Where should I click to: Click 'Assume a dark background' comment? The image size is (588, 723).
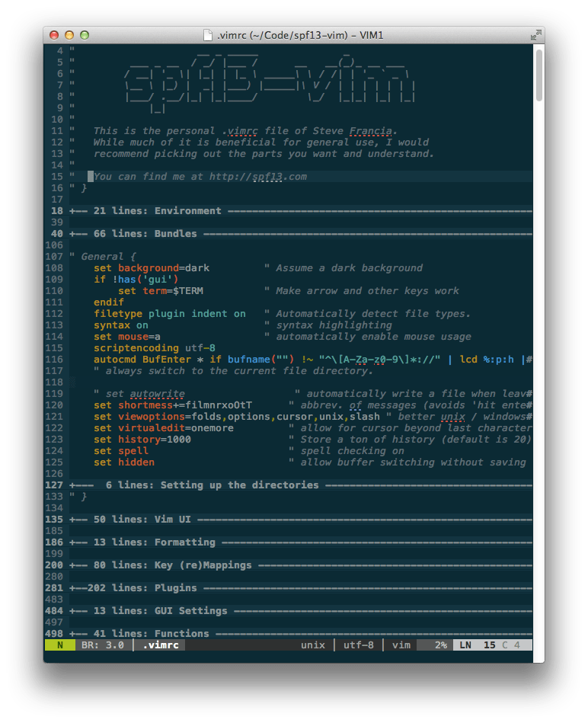(350, 268)
